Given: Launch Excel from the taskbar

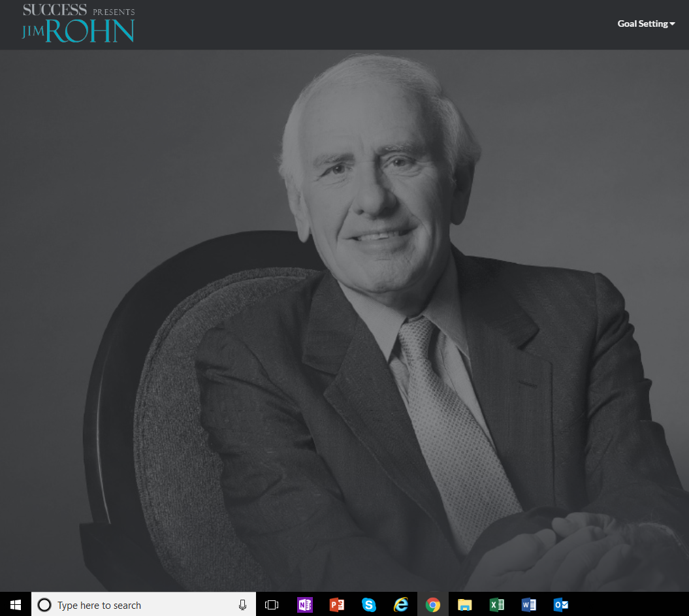Looking at the screenshot, I should [x=497, y=605].
